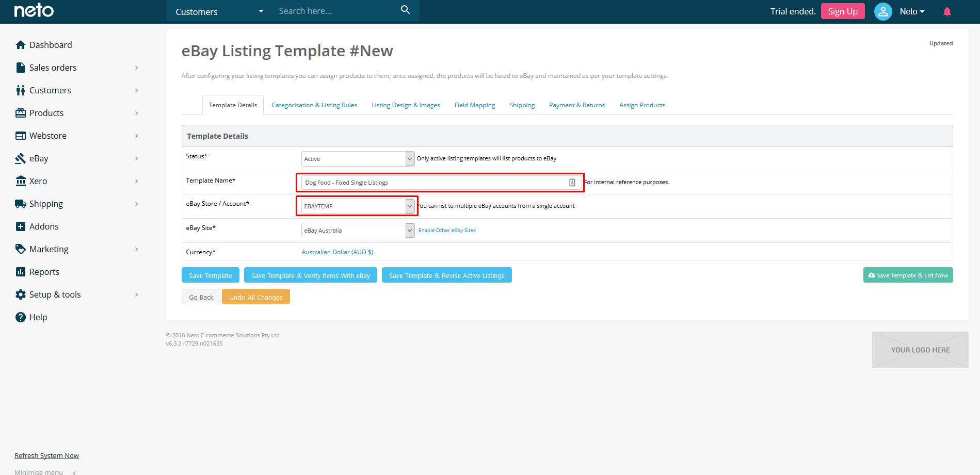Viewport: 980px width, 475px height.
Task: Switch to Payment & Returns tab
Action: pyautogui.click(x=577, y=105)
